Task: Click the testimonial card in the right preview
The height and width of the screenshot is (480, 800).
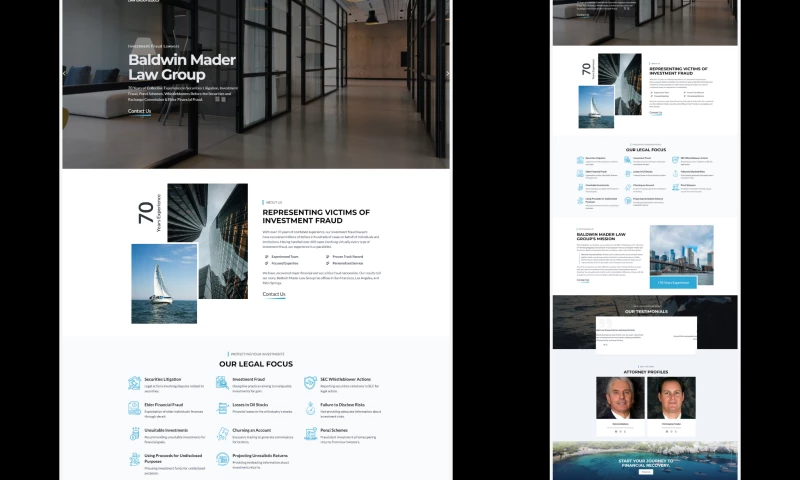Action: 646,335
